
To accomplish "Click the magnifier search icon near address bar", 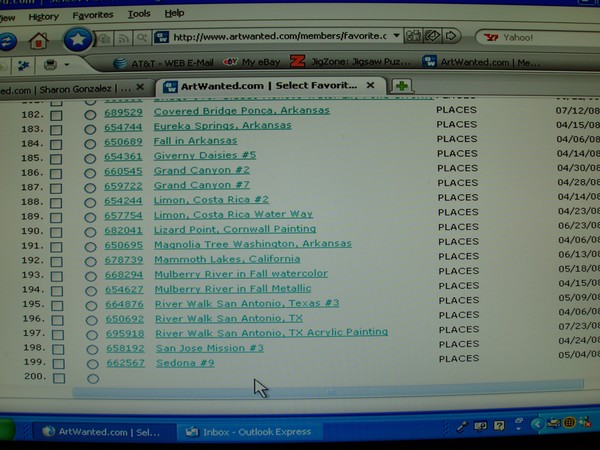I will (x=142, y=38).
